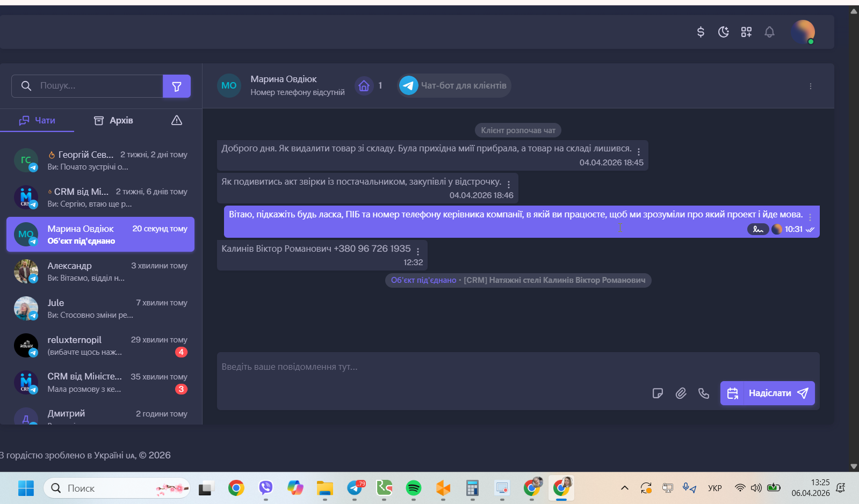Click МО avatar in chat header
This screenshot has height=504, width=859.
coord(229,86)
